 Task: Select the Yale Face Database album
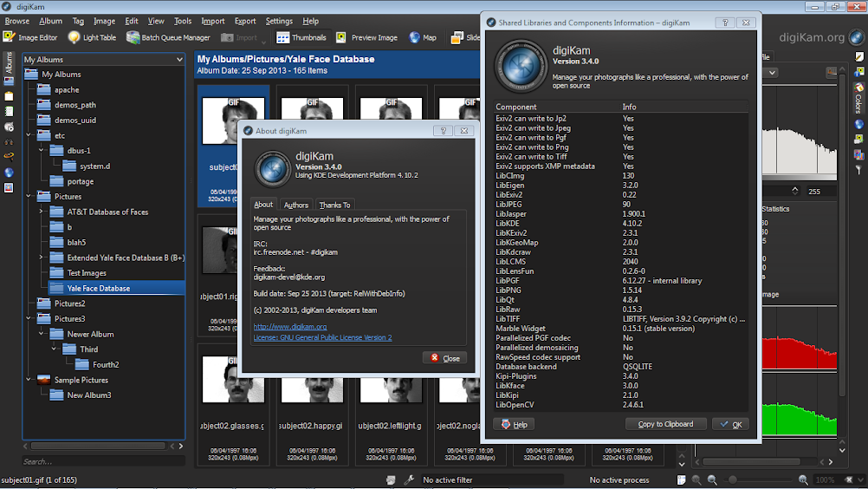click(x=99, y=288)
